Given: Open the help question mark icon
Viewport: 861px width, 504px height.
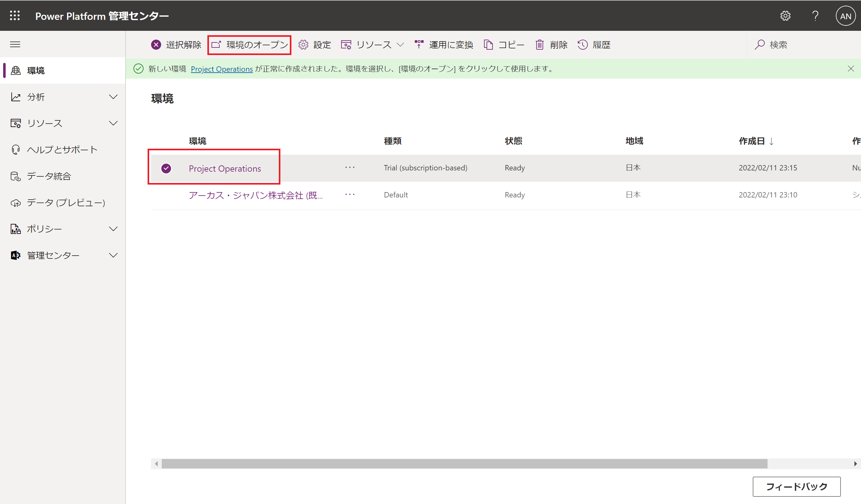Looking at the screenshot, I should (815, 16).
